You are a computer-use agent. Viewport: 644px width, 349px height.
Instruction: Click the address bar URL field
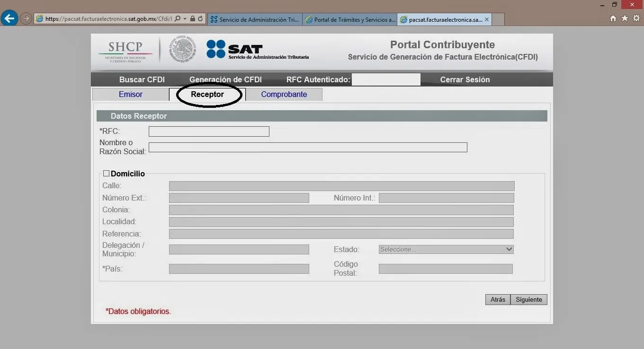[x=109, y=19]
